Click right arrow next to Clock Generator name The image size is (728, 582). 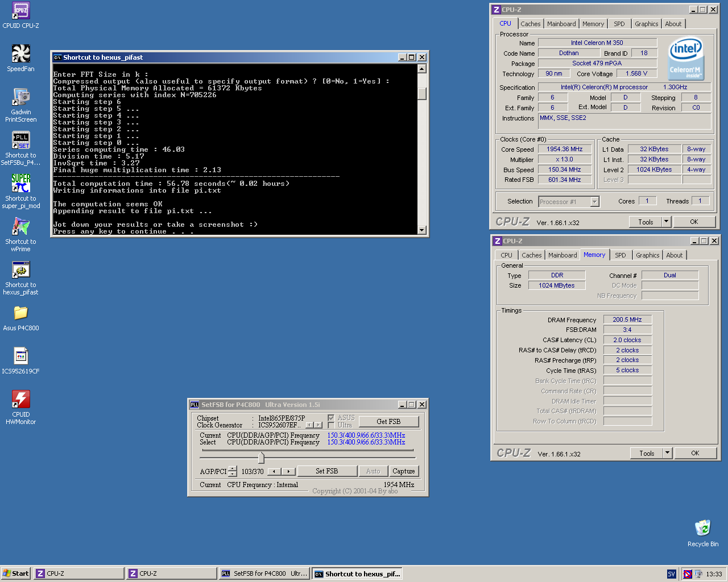[318, 425]
